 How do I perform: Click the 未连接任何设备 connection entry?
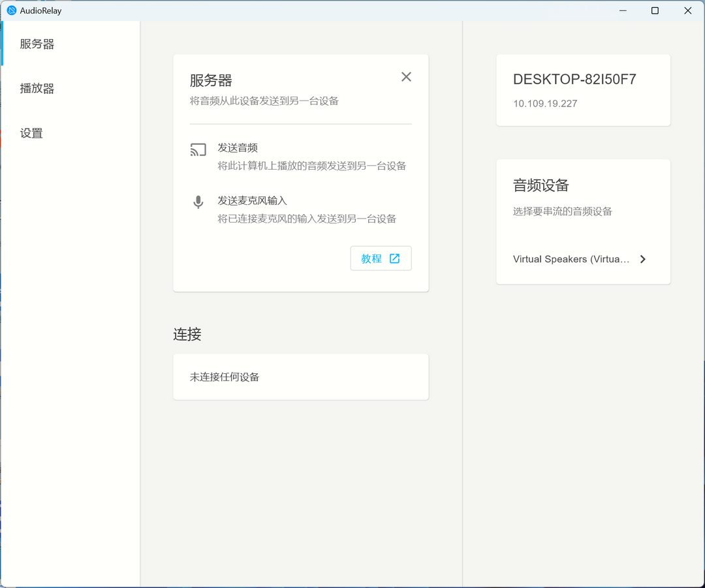tap(225, 376)
